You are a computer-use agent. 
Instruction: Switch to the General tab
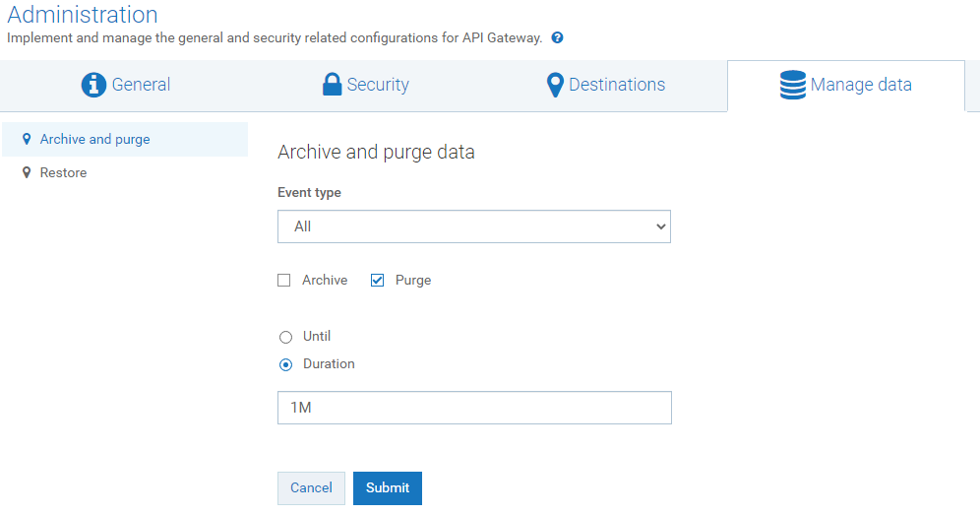click(x=126, y=86)
